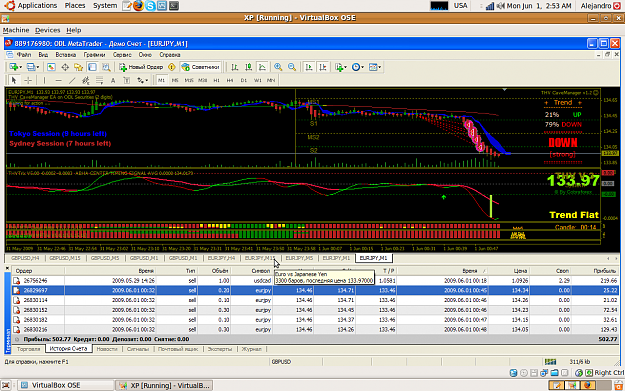Open the Сервис menu
The image size is (625, 391).
click(122, 55)
